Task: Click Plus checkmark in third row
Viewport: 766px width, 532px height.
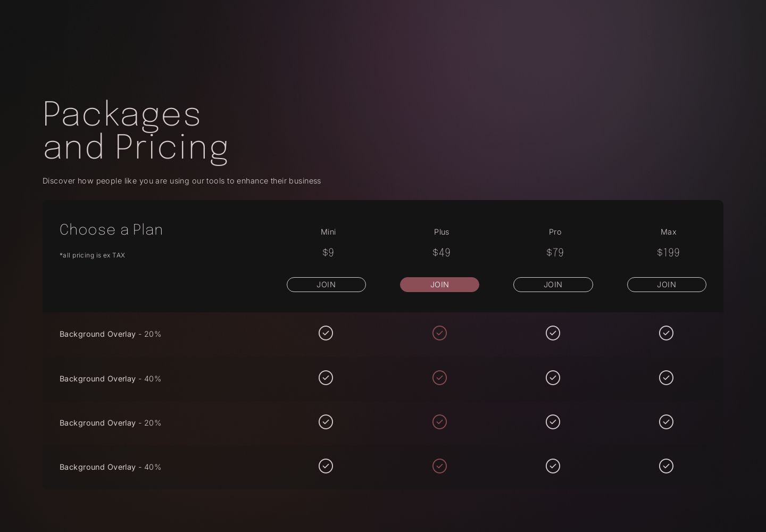Action: (439, 422)
